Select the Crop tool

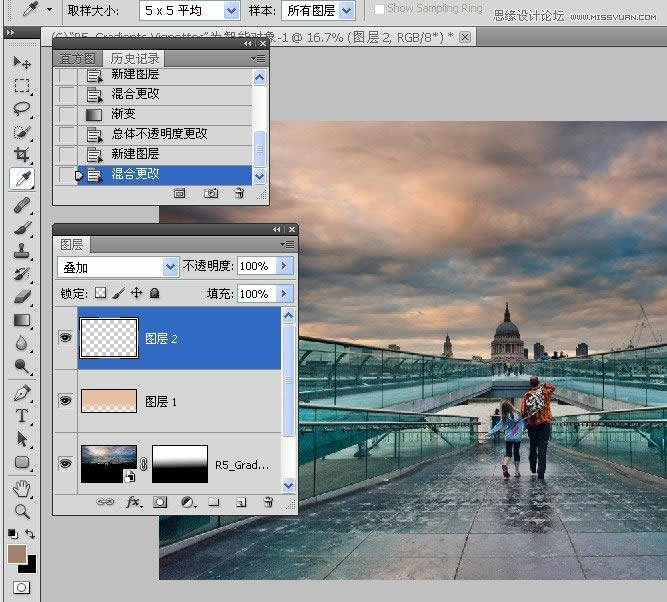pos(21,155)
